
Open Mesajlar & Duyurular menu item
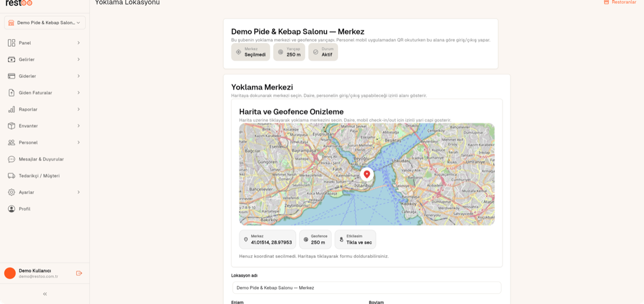coord(45,159)
